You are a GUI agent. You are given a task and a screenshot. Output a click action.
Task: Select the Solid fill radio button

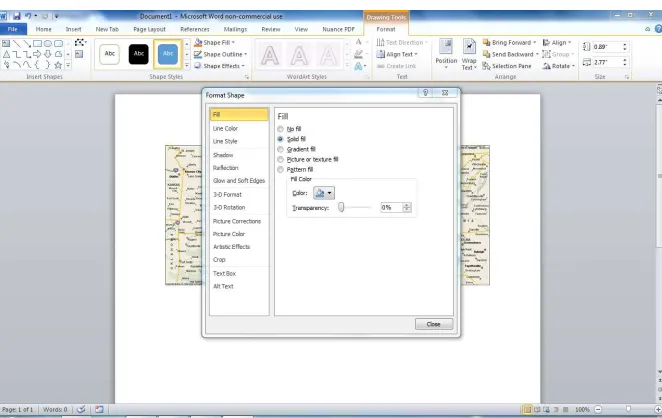click(x=280, y=139)
